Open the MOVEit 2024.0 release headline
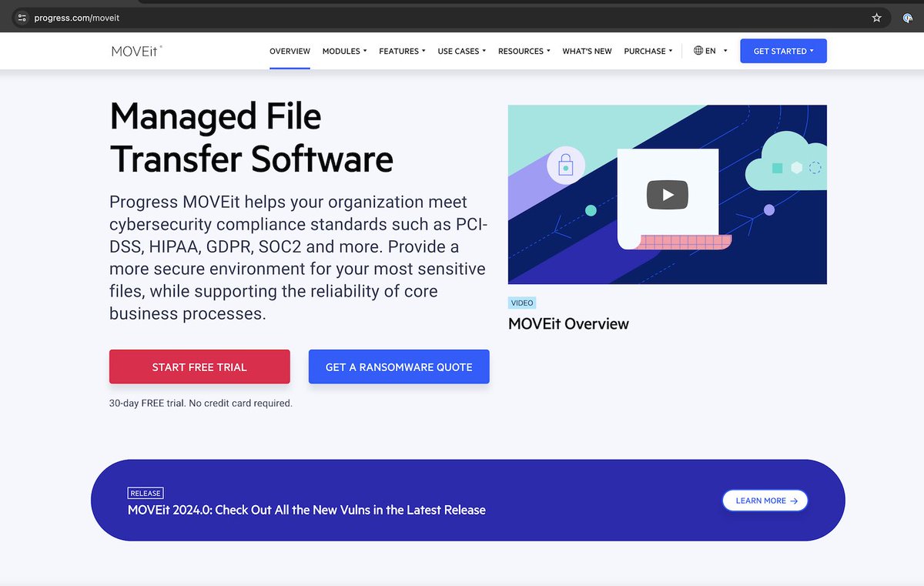This screenshot has width=924, height=586. point(306,510)
